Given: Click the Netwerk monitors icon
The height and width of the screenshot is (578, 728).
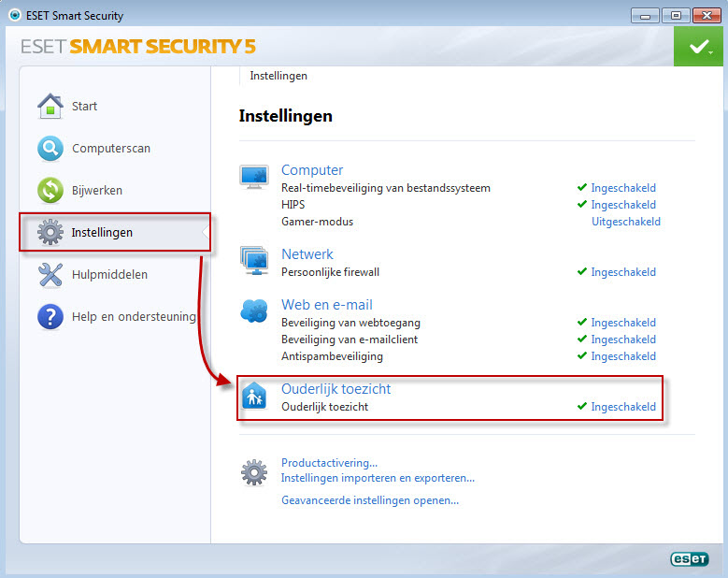Looking at the screenshot, I should tap(254, 261).
